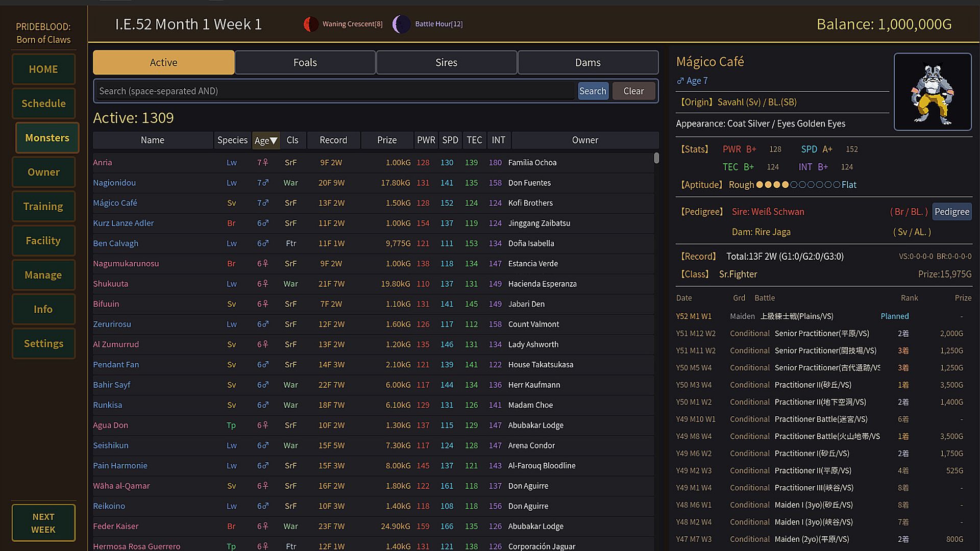Screen dimensions: 980x551
Task: Select the monster Al Zumurrud
Action: (x=373, y=344)
